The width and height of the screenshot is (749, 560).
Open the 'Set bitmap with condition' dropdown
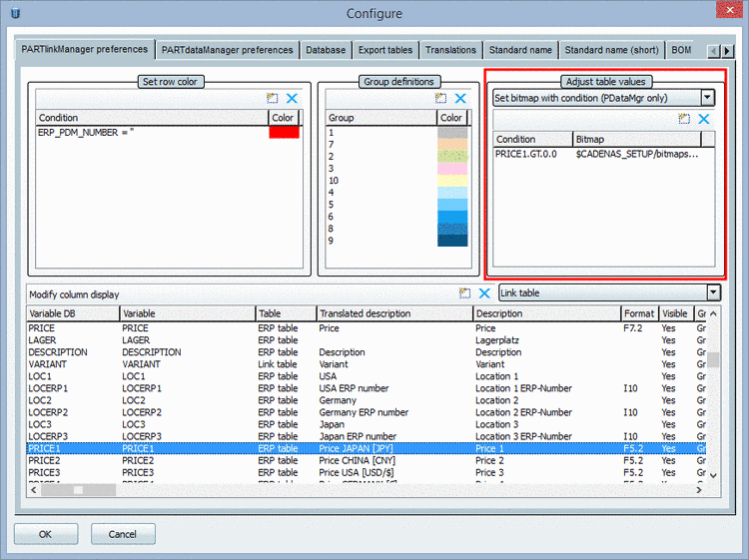[x=707, y=98]
